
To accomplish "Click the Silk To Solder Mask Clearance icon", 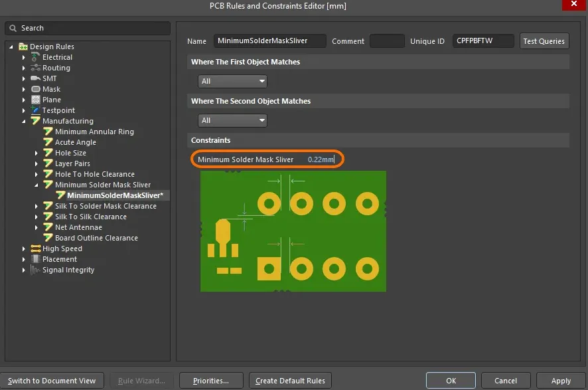I will tap(48, 206).
